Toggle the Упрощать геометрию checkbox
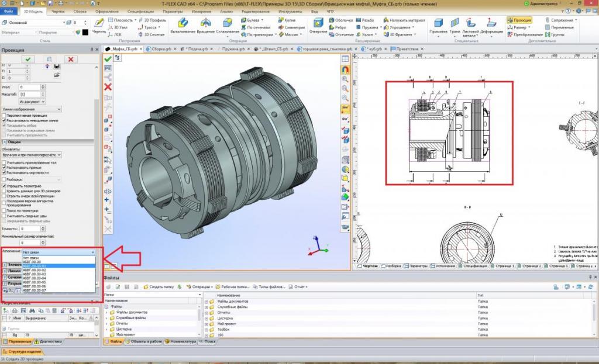 [4, 186]
